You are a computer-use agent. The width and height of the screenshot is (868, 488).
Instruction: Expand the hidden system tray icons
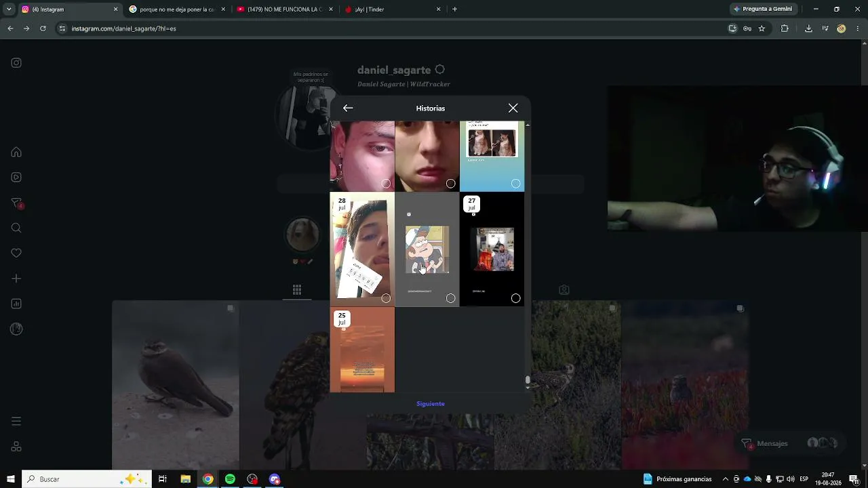point(726,479)
